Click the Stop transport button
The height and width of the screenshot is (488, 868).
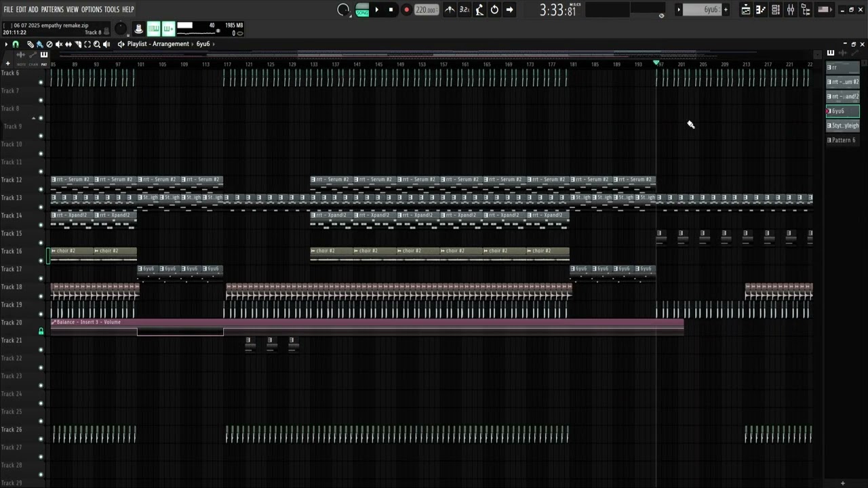(x=391, y=9)
